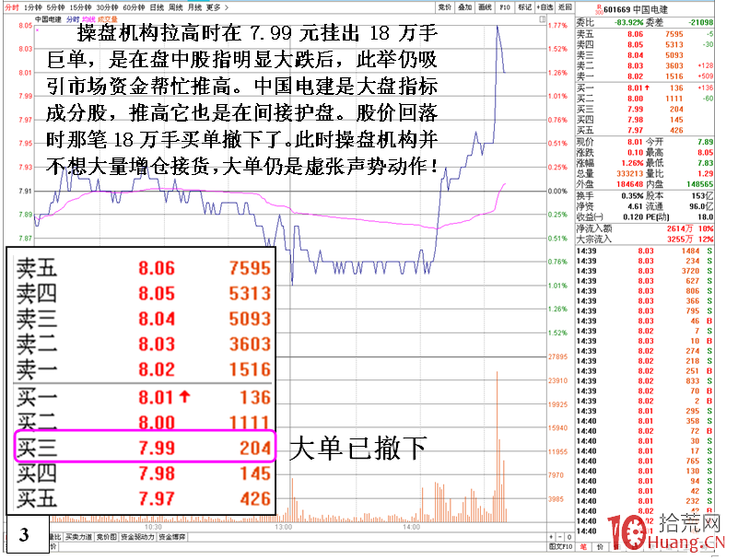The image size is (738, 560).
Task: Click the 净流入额 2614万 row
Action: point(645,228)
